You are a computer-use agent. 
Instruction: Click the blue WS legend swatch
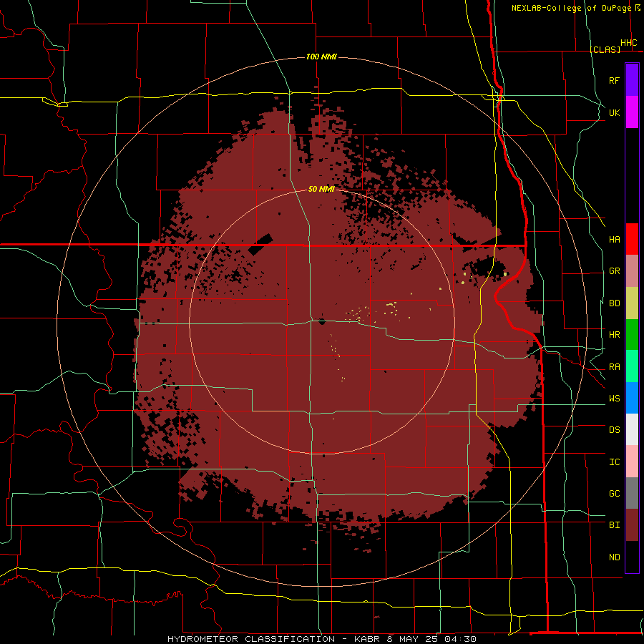coord(632,398)
